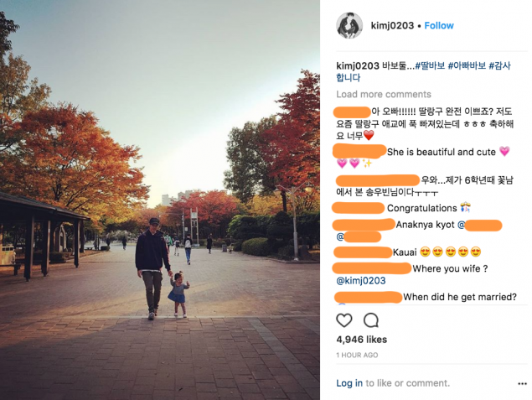View the 4,946 likes list
Image resolution: width=532 pixels, height=400 pixels.
362,340
